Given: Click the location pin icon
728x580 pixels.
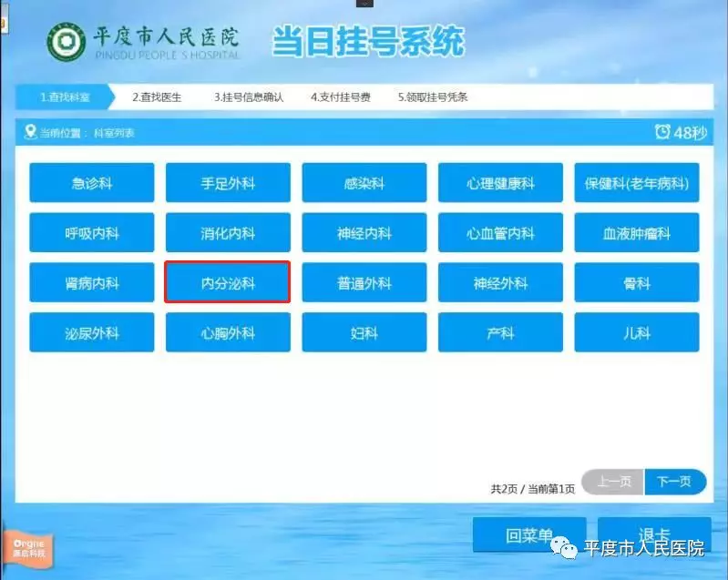Looking at the screenshot, I should (x=30, y=133).
